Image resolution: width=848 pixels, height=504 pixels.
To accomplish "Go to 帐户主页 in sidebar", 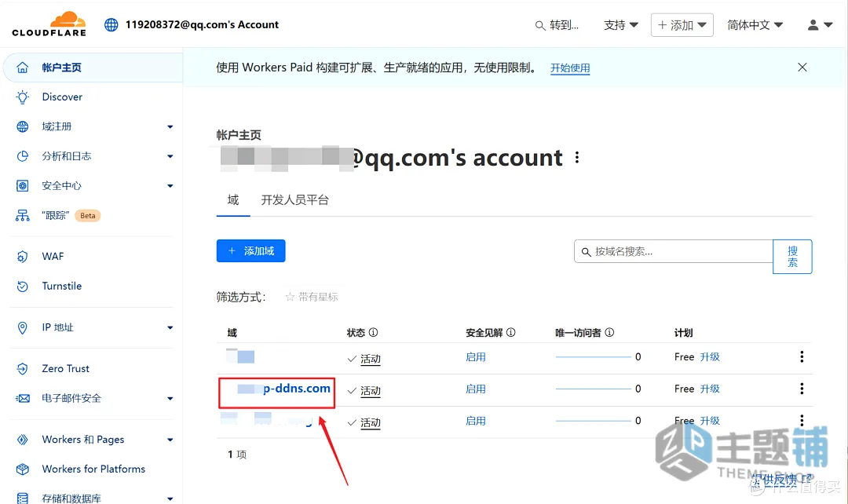I will click(93, 68).
